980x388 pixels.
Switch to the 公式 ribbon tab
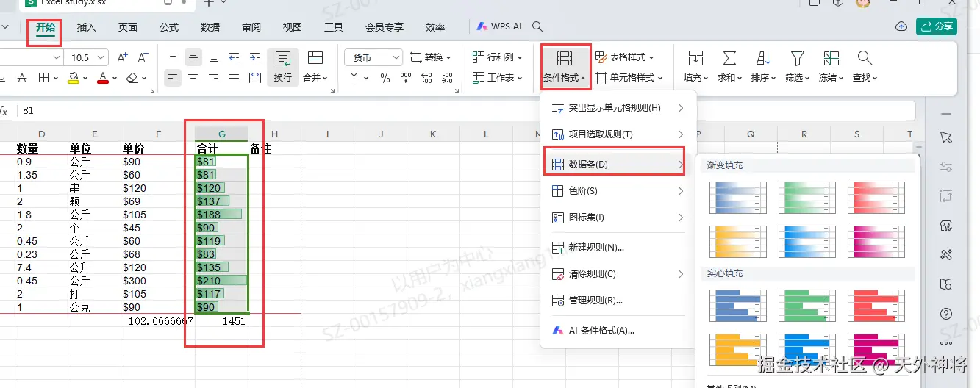[169, 27]
